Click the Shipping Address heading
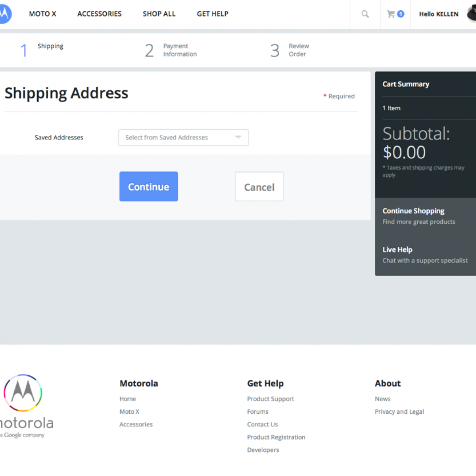476x476 pixels. click(67, 93)
